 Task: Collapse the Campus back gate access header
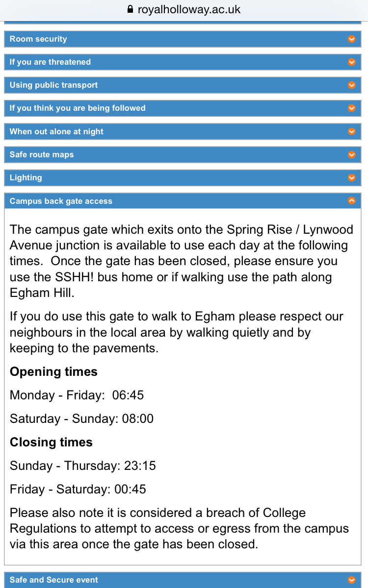pos(183,201)
